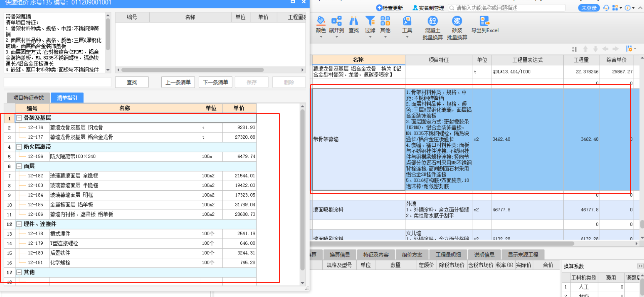The image size is (644, 297).
Task: Click the search text field beside 查找 button
Action: click(57, 82)
